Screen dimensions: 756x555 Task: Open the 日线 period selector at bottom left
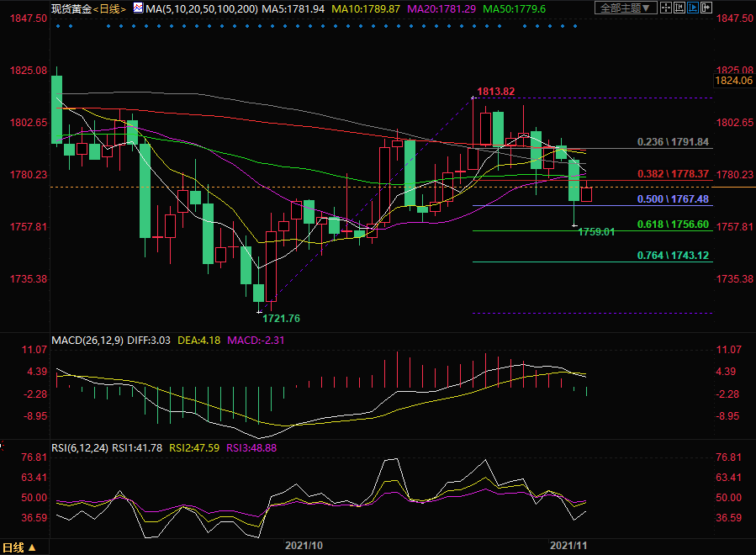pos(19,547)
